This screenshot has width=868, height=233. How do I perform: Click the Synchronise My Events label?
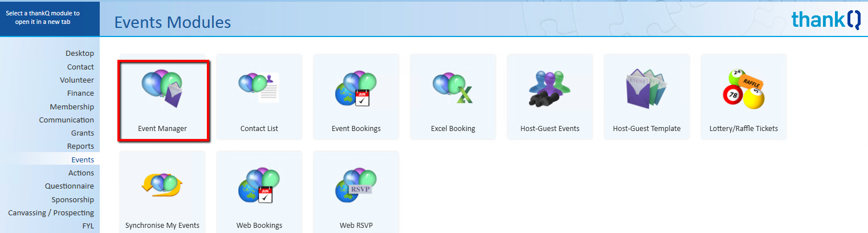coord(162,225)
